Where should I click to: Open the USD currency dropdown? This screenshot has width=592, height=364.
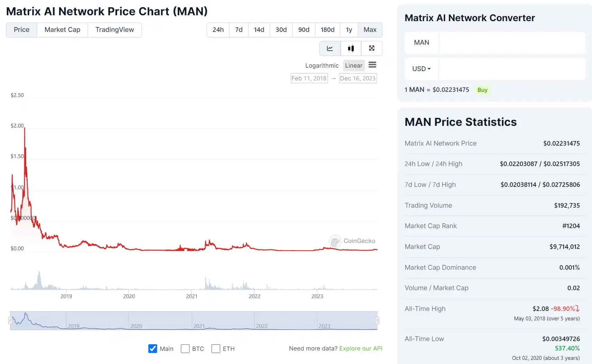coord(421,69)
